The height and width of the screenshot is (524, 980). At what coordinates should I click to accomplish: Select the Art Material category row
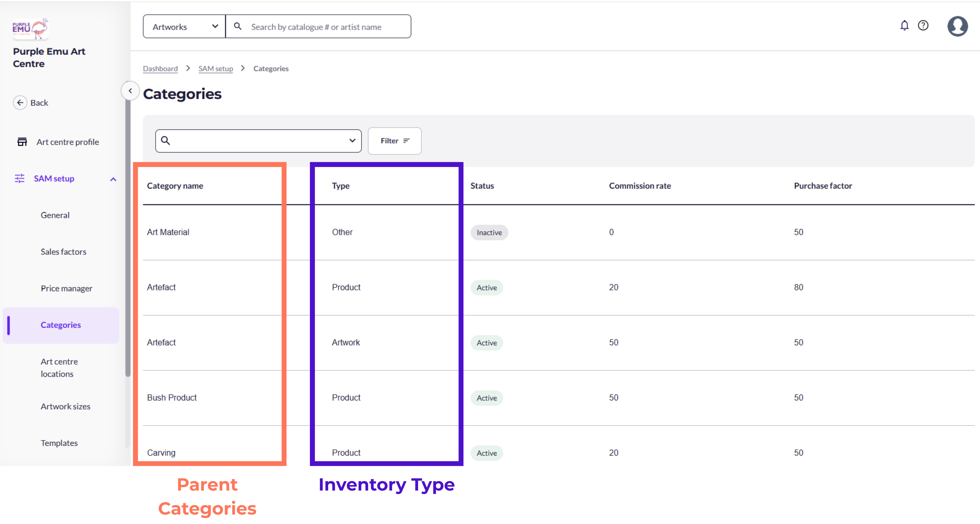point(559,232)
